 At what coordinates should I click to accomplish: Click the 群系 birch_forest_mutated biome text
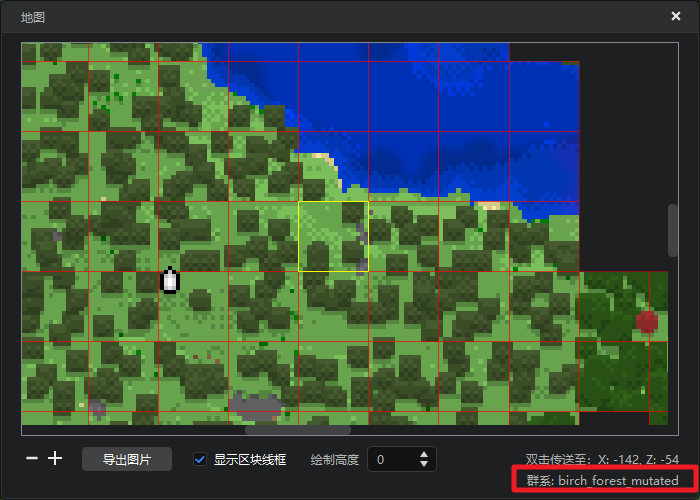click(603, 480)
